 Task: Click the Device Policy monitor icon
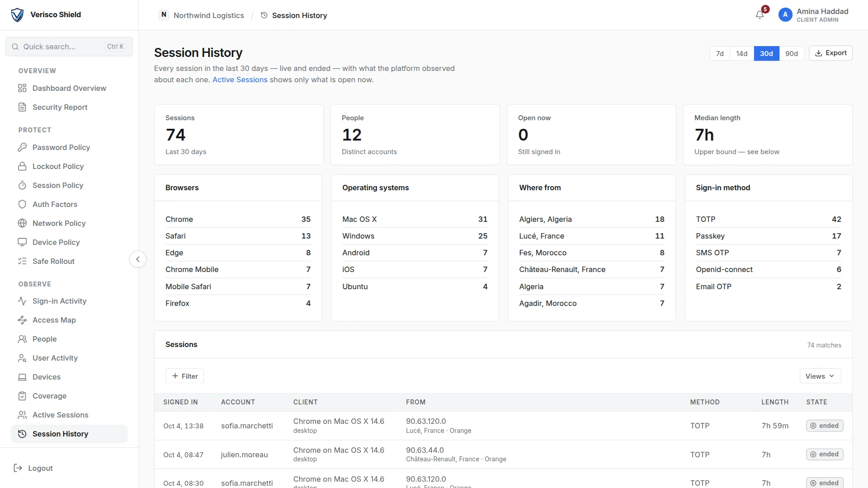pyautogui.click(x=22, y=242)
